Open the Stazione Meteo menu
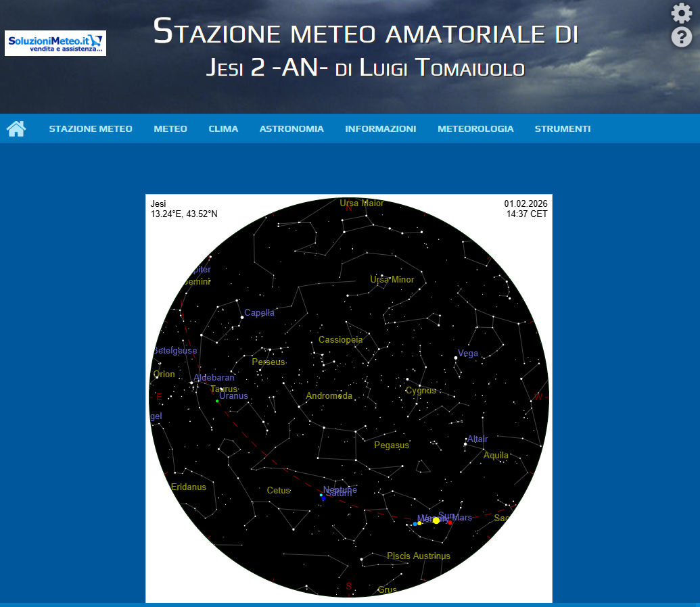 pyautogui.click(x=91, y=128)
